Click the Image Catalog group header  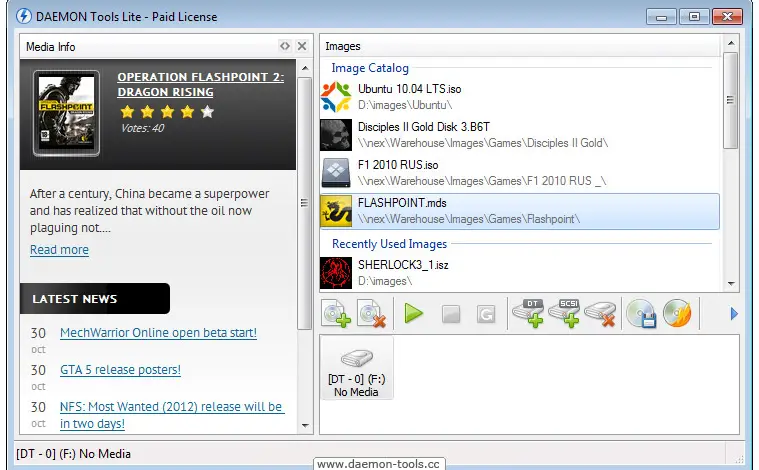tap(370, 68)
